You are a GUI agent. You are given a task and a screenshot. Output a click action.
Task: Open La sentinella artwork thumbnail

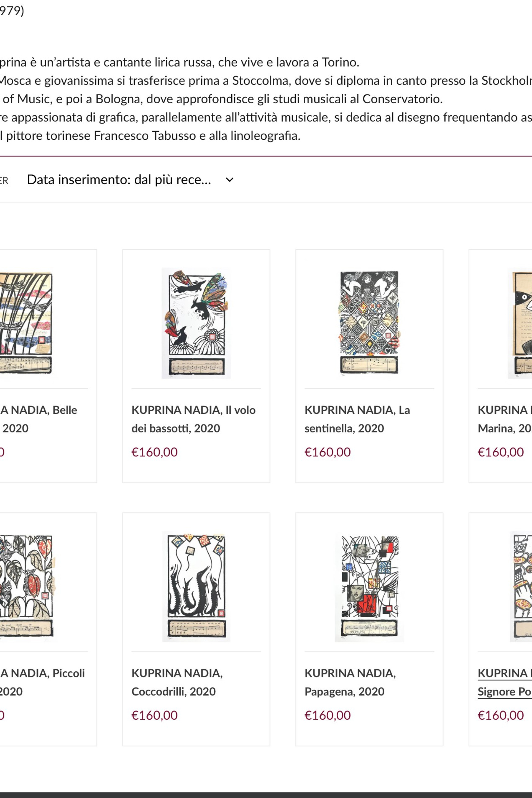coord(369,323)
